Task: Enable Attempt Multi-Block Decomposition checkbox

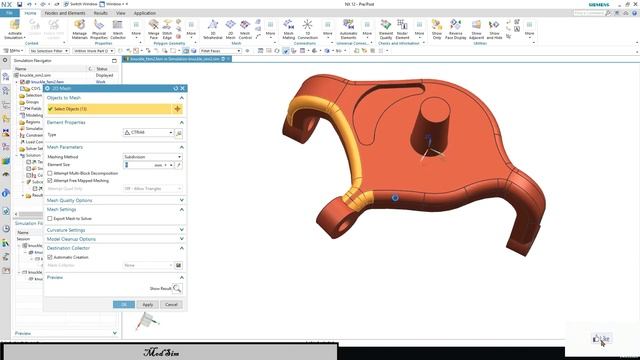Action: 50,173
